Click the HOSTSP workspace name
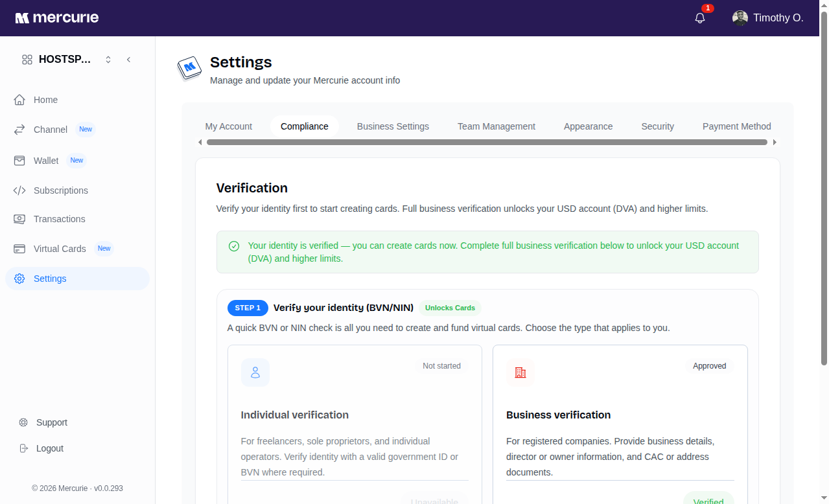 pyautogui.click(x=65, y=60)
